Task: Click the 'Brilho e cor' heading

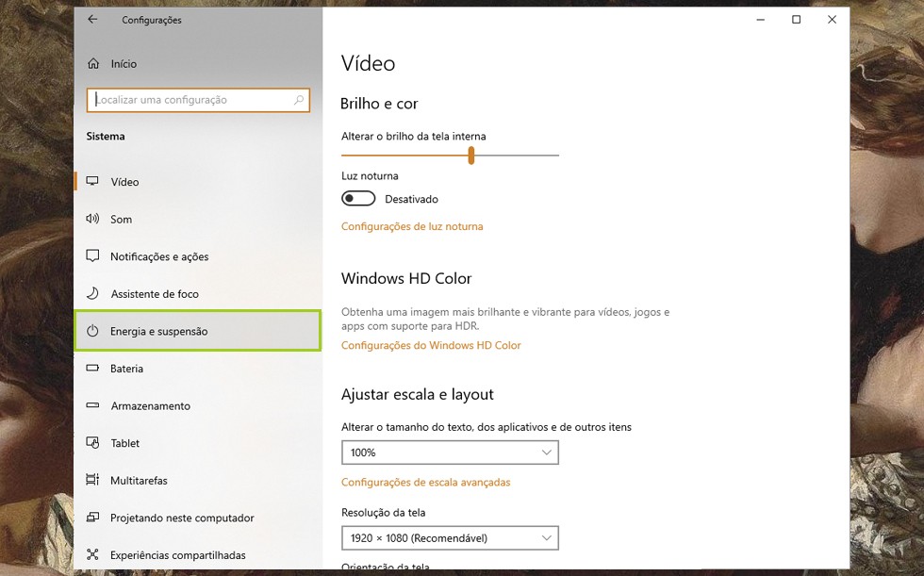Action: point(379,104)
